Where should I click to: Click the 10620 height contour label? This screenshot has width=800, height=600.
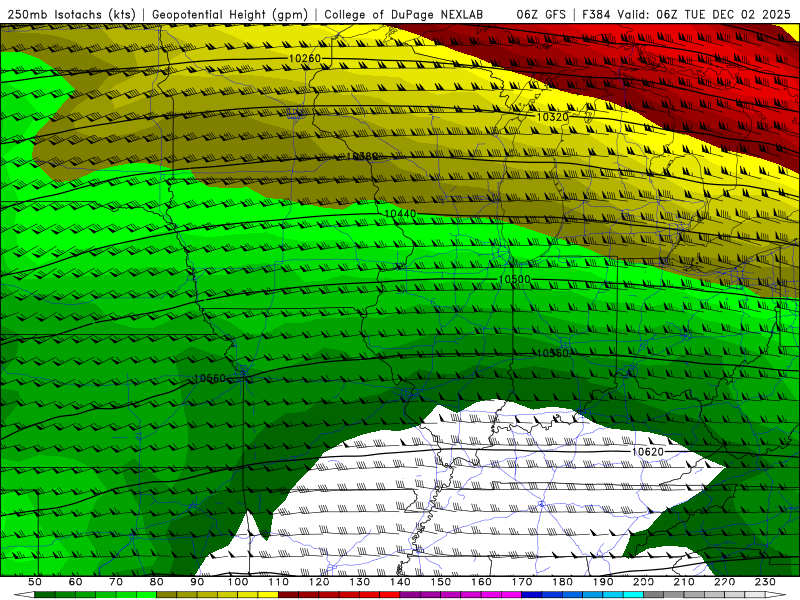pyautogui.click(x=648, y=452)
